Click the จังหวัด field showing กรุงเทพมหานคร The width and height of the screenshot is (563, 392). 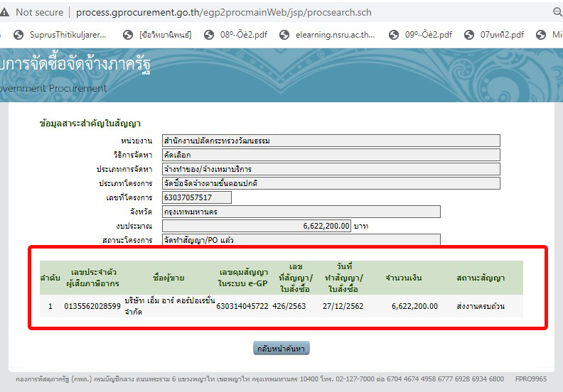[x=301, y=212]
